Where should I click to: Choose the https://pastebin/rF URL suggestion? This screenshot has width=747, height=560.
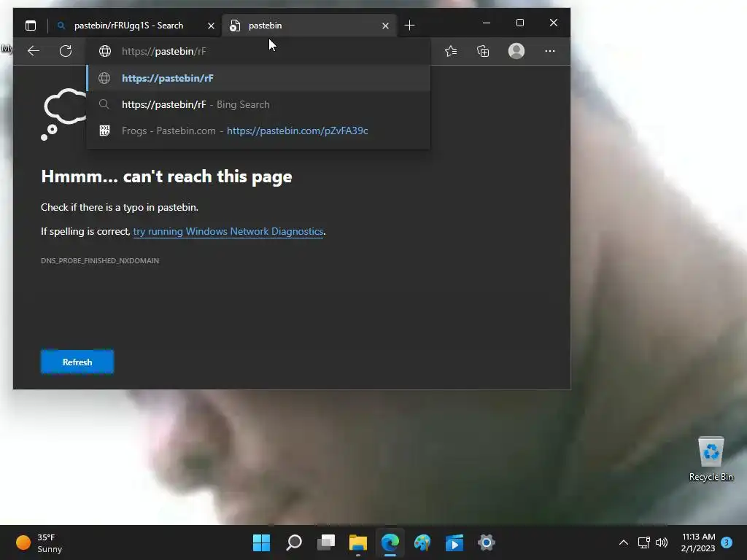258,78
